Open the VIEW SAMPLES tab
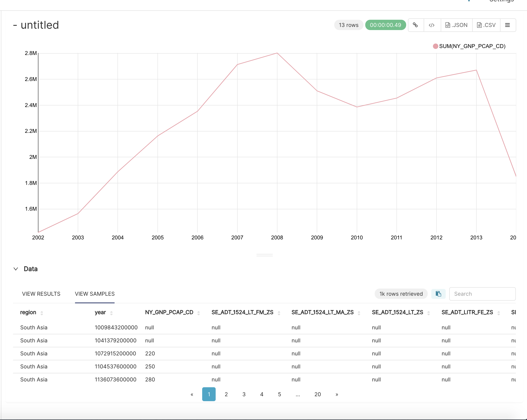This screenshot has width=527, height=420. [95, 294]
